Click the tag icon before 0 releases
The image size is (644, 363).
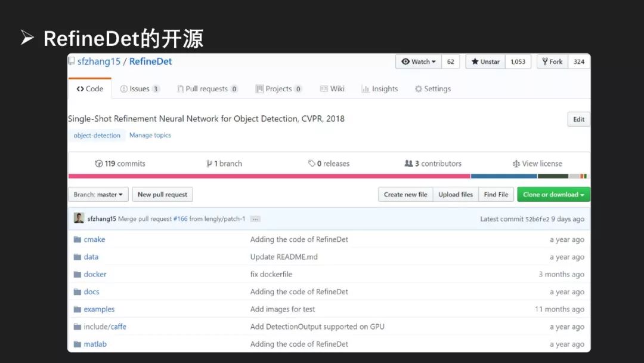pos(312,164)
